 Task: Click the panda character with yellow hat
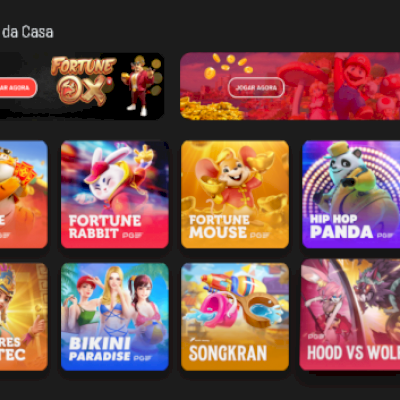348,175
